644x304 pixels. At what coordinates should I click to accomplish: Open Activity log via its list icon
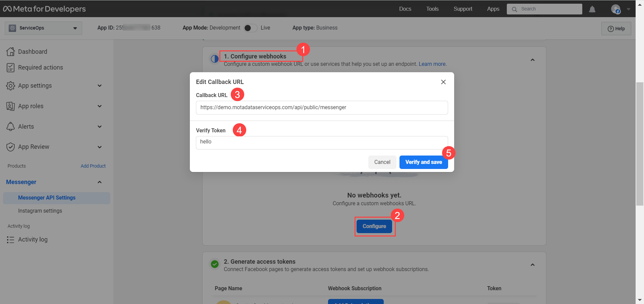click(x=10, y=240)
